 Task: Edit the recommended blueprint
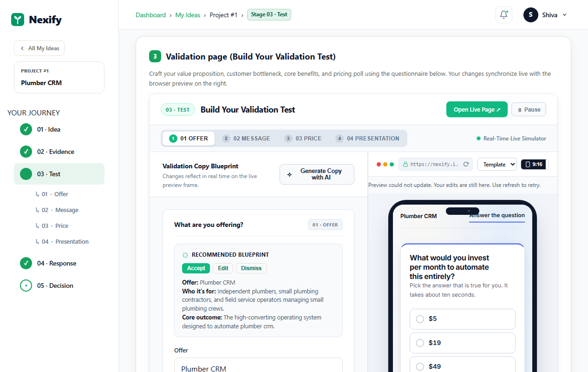pyautogui.click(x=223, y=268)
